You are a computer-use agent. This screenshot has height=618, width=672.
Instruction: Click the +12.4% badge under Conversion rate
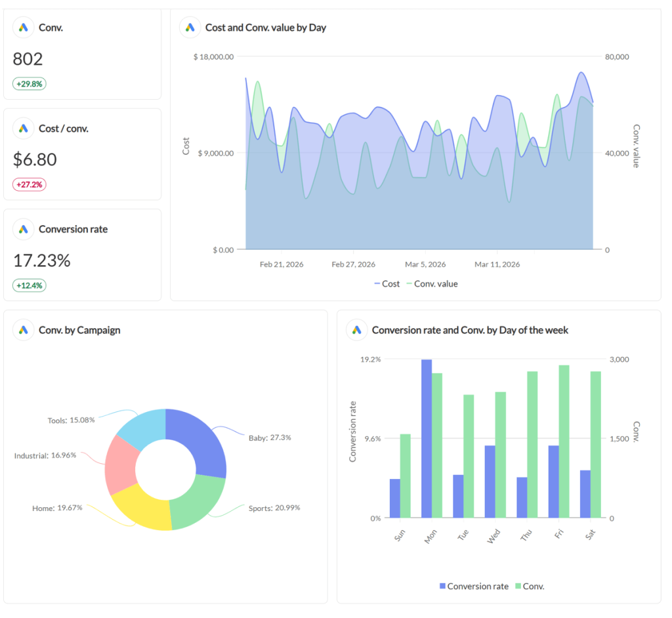tap(29, 285)
